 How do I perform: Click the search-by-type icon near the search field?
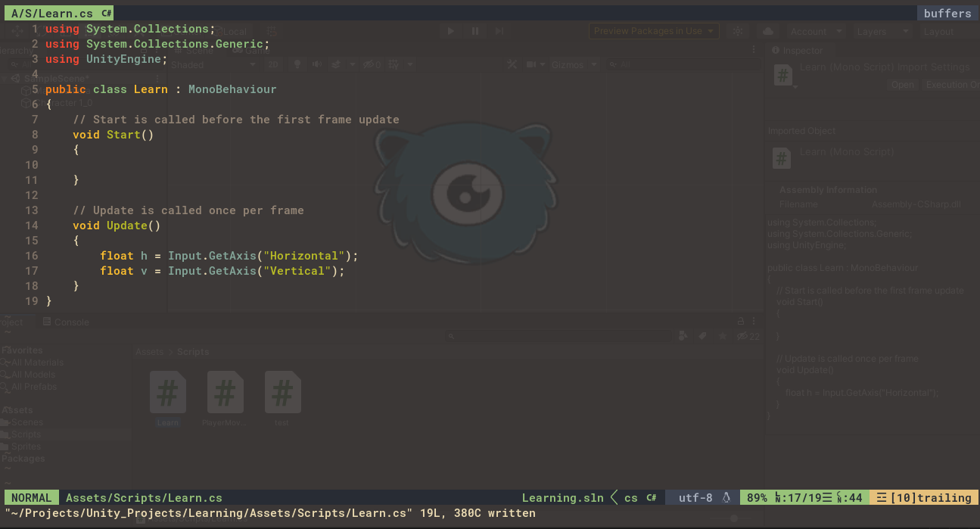point(683,335)
